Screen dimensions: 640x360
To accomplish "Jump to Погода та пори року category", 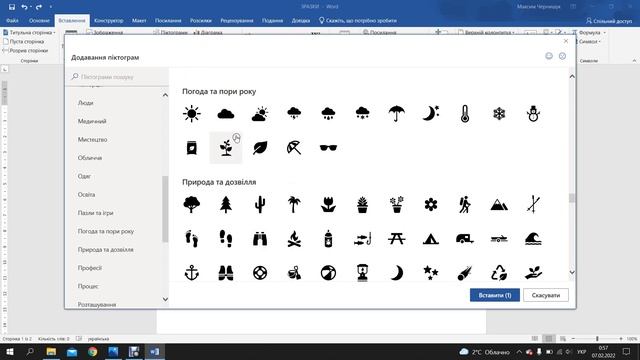I will (x=106, y=231).
